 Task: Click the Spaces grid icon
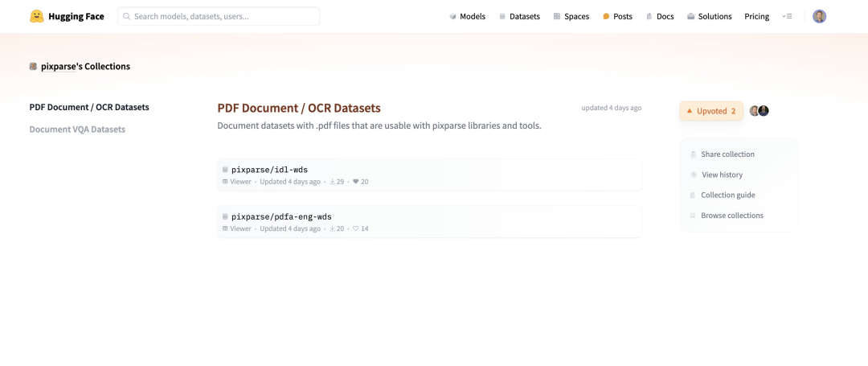point(557,17)
